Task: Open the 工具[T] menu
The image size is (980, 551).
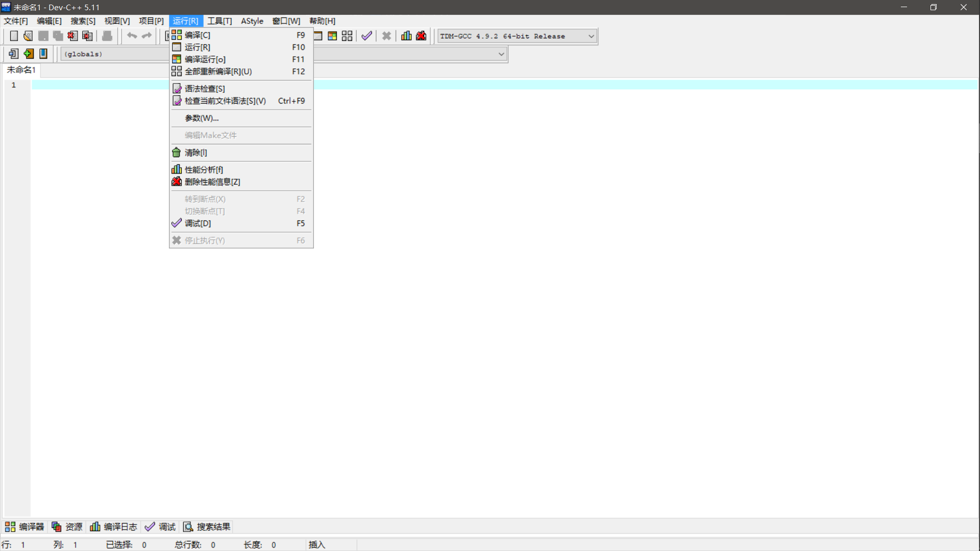Action: tap(219, 21)
